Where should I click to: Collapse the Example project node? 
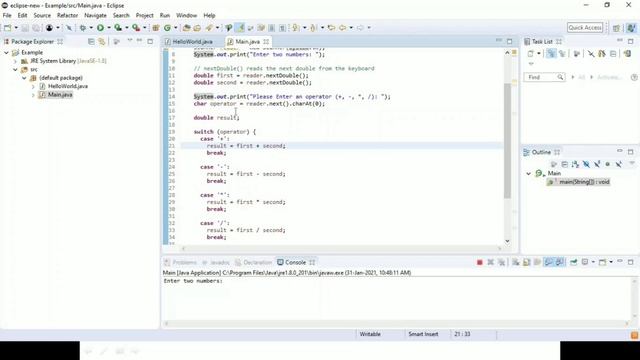[7, 53]
